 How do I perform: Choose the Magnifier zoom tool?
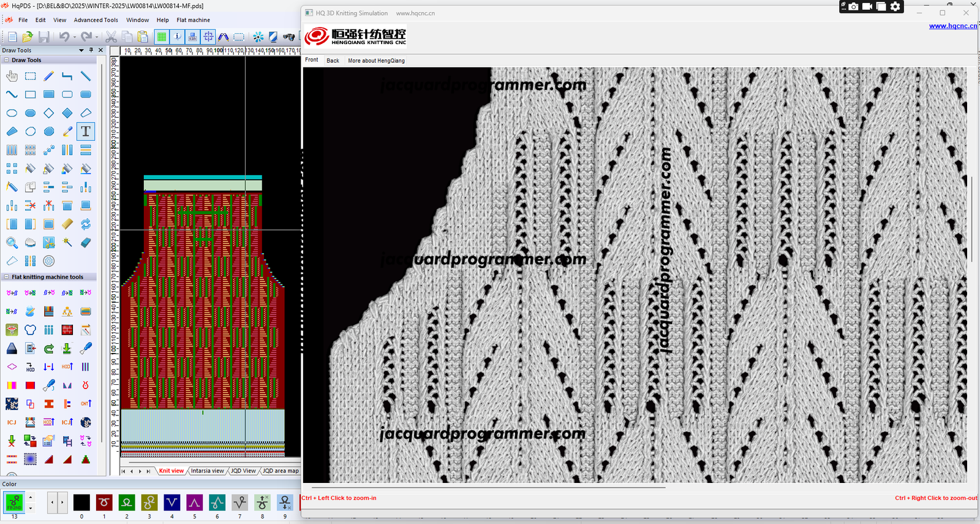coord(12,243)
